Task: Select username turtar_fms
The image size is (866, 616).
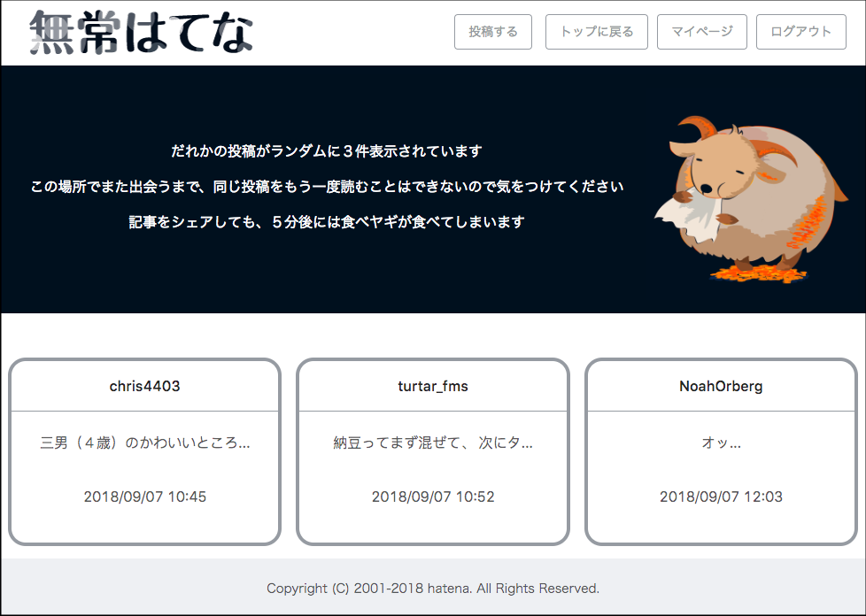Action: click(433, 387)
